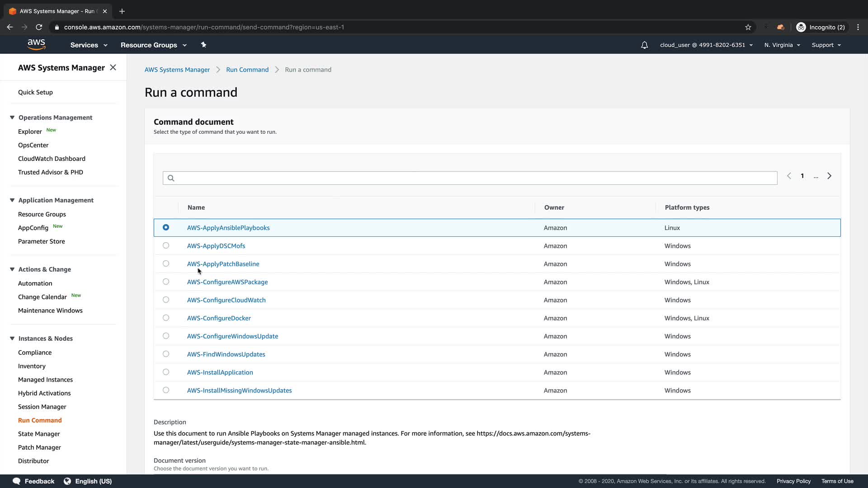Open the AWS-ConfigureAWSPackage document link

(x=227, y=282)
